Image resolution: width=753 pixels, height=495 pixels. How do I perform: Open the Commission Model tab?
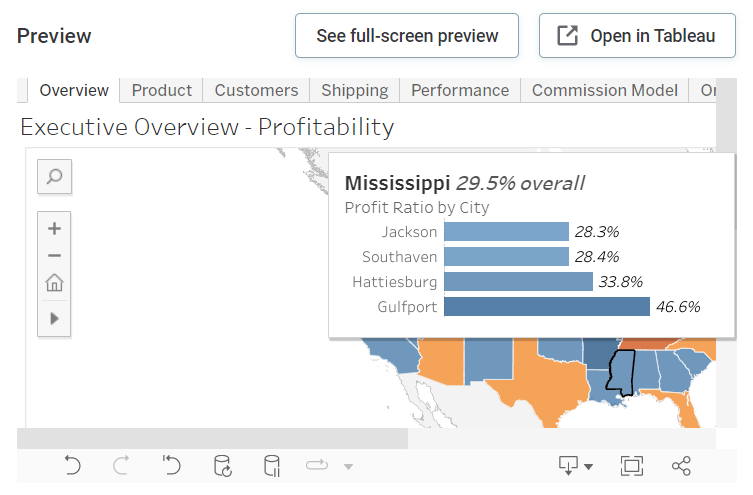604,90
